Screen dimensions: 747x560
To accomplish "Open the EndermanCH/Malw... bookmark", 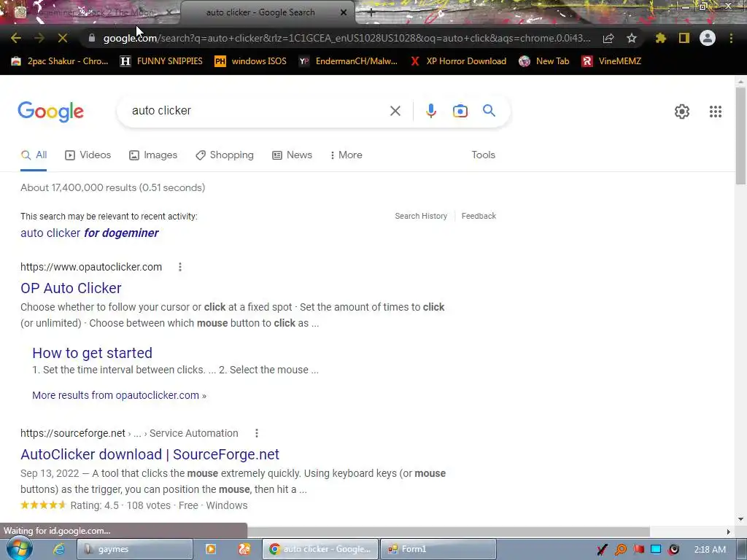I will point(348,61).
